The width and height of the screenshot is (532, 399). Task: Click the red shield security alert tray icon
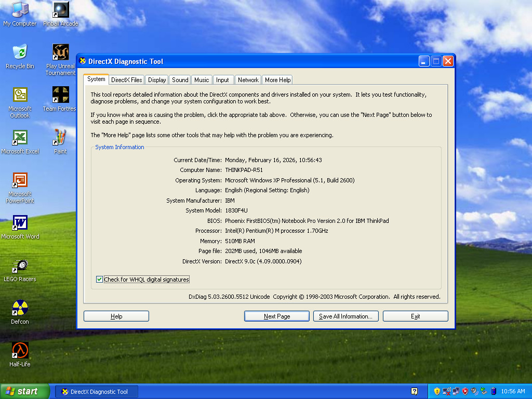click(x=465, y=391)
